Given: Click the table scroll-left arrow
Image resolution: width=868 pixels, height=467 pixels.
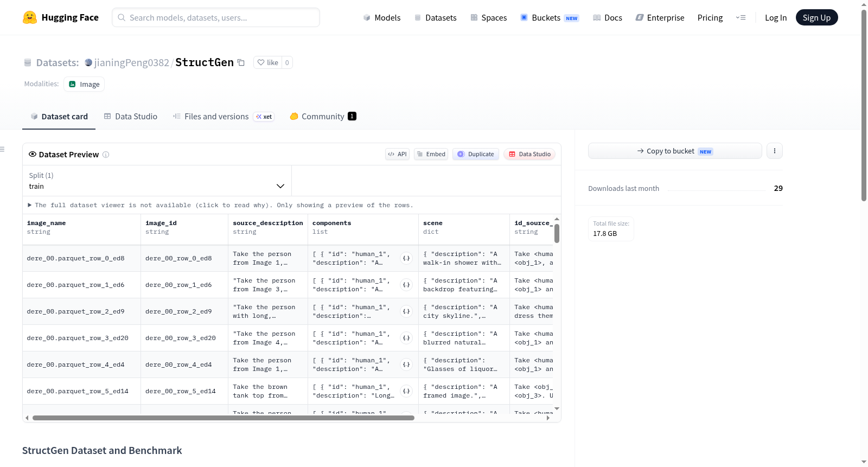Looking at the screenshot, I should point(27,418).
